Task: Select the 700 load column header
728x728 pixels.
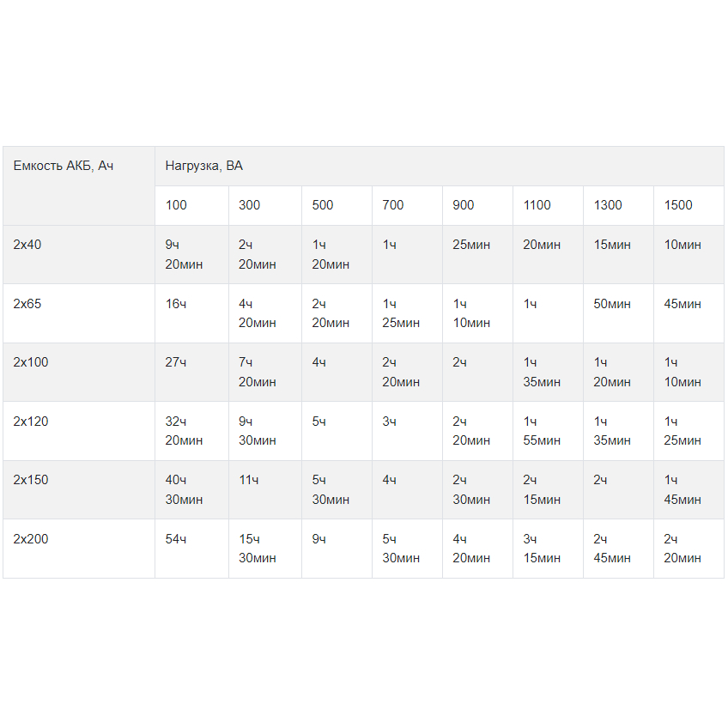Action: [x=407, y=206]
